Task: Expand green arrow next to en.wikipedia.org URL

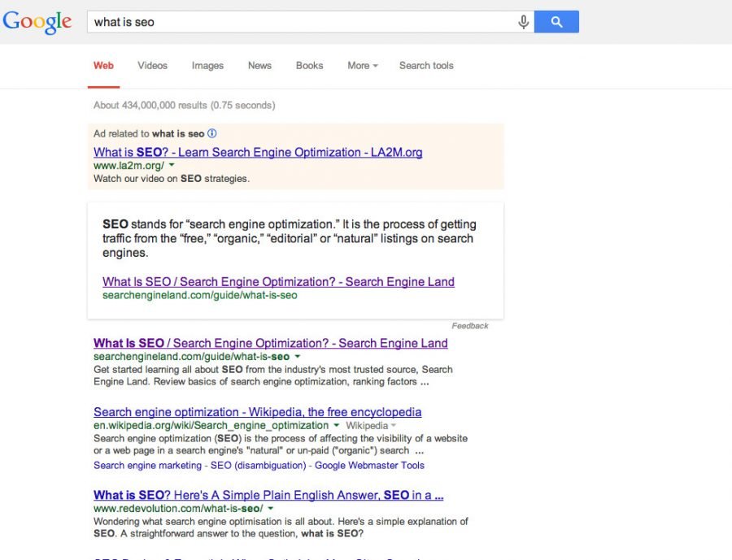Action: coord(336,425)
